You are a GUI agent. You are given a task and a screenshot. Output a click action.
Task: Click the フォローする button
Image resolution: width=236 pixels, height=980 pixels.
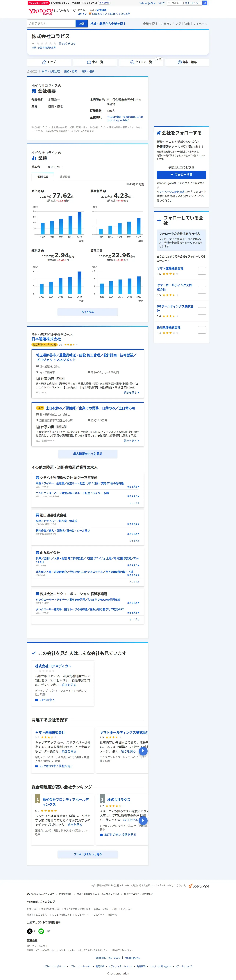point(181,175)
